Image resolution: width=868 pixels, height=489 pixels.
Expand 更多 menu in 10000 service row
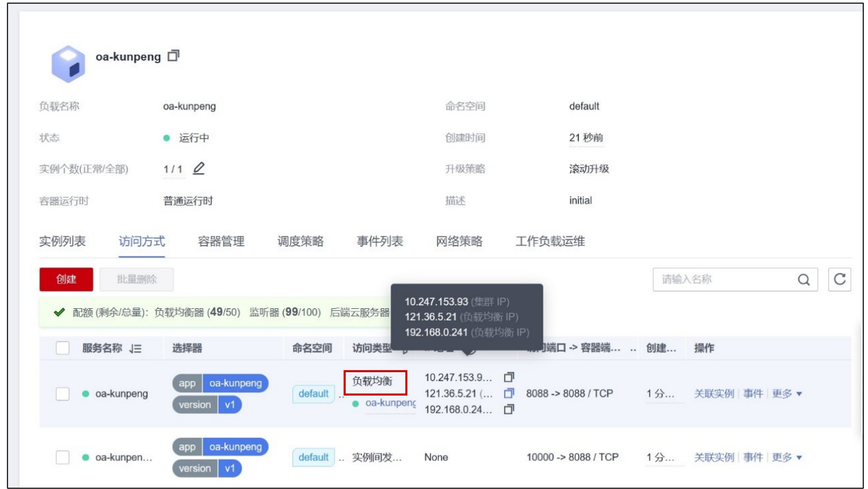point(787,457)
